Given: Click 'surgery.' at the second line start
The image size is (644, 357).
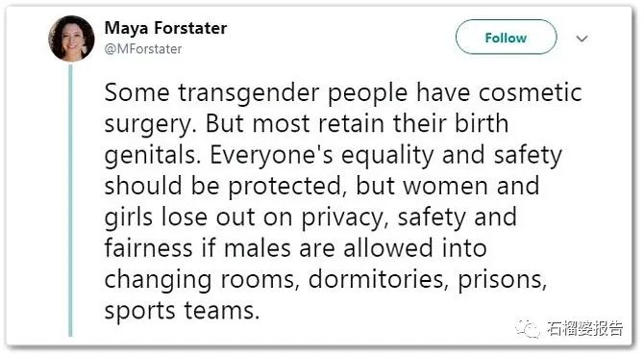Looking at the screenshot, I should (x=150, y=125).
